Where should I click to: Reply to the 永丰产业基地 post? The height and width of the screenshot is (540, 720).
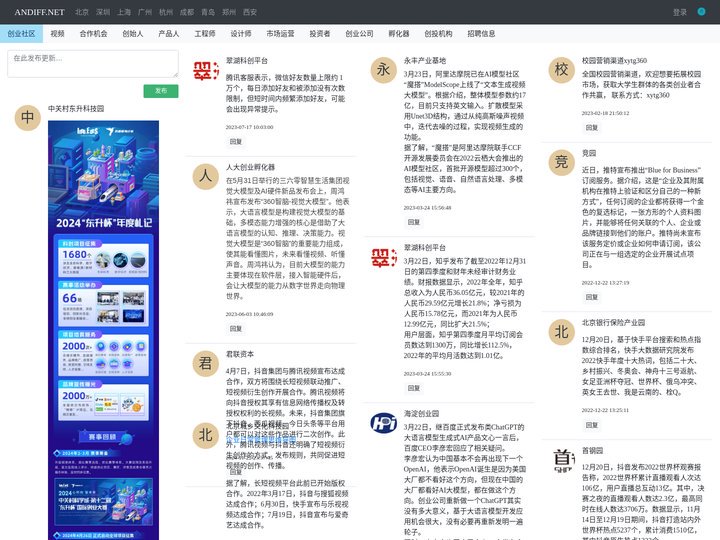click(x=414, y=222)
